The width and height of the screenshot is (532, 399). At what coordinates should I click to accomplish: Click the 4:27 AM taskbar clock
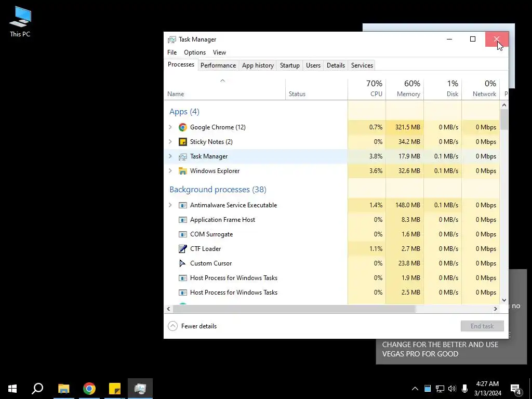[x=487, y=389]
